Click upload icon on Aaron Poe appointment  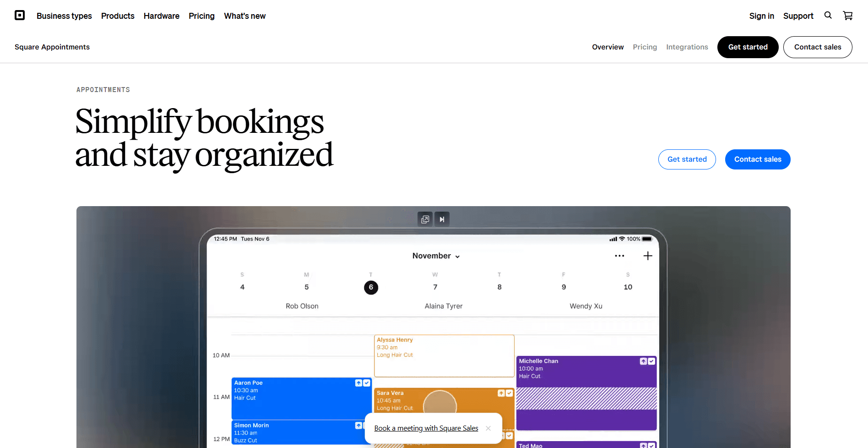click(x=358, y=383)
